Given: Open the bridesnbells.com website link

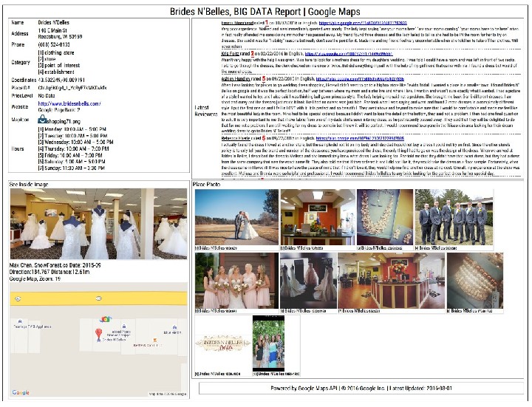Looking at the screenshot, I should tap(69, 104).
